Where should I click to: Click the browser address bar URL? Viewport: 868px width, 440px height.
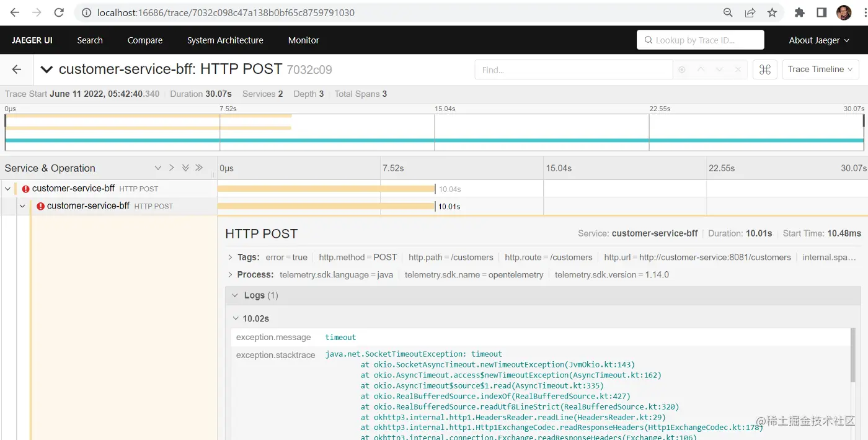point(226,12)
